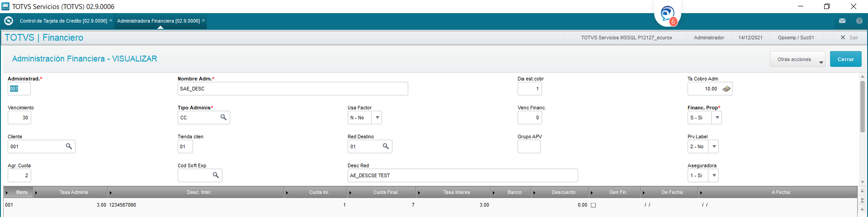Click the Cliente field search magnifier

(69, 146)
